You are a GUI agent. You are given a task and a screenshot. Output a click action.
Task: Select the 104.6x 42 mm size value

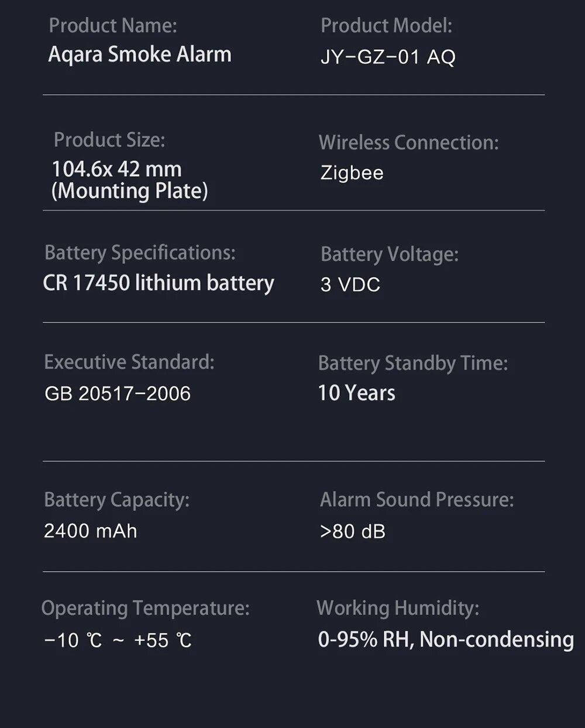[117, 169]
